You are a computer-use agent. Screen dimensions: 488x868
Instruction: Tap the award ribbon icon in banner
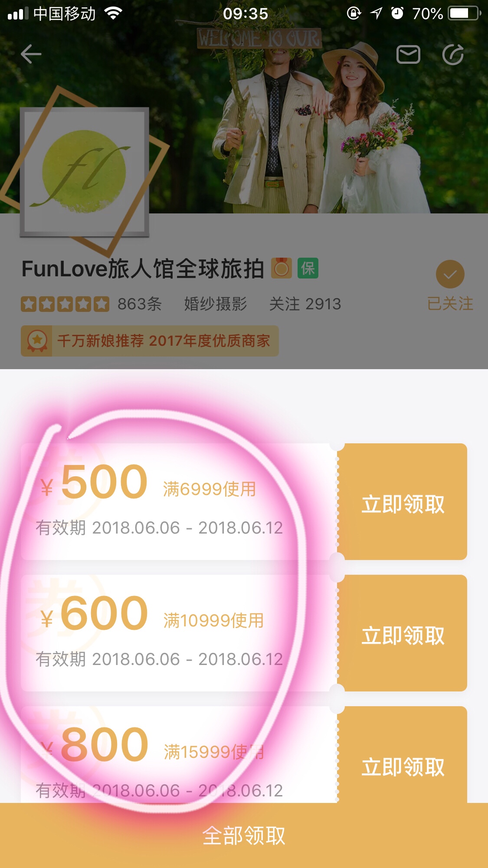tap(37, 341)
